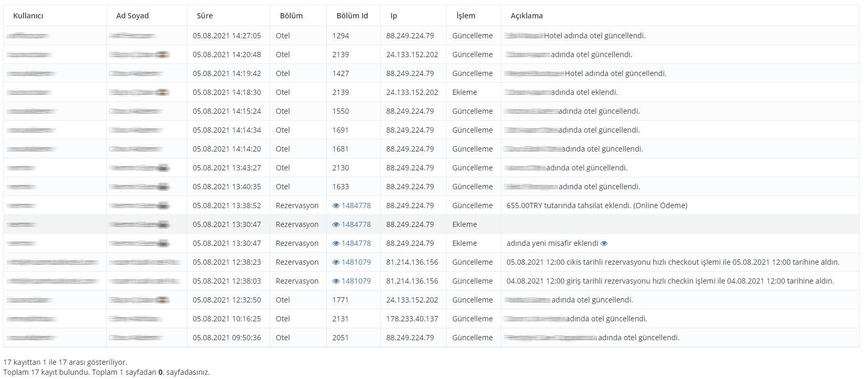Screen dimensions: 868x379
Task: Select the timestamp 05.08.2021 09:50:36
Action: click(x=227, y=338)
